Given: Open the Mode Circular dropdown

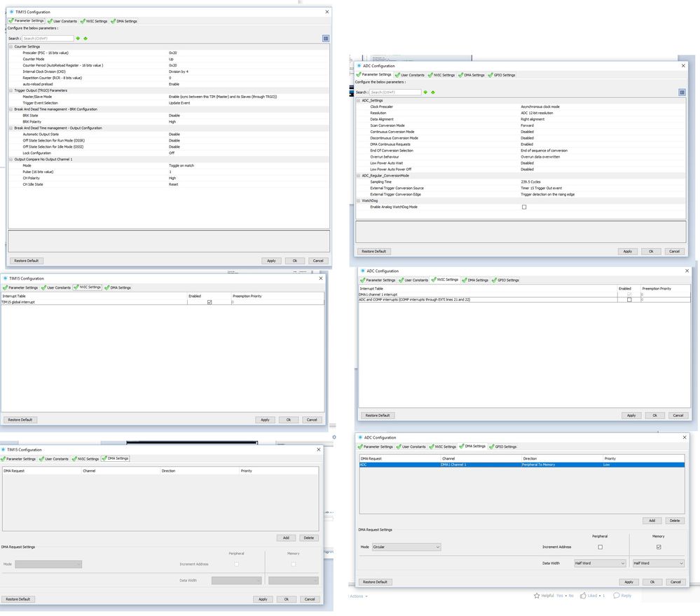Looking at the screenshot, I should pyautogui.click(x=406, y=547).
